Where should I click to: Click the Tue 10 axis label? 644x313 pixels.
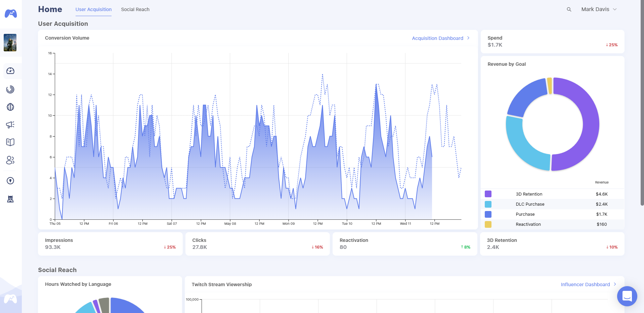[347, 224]
